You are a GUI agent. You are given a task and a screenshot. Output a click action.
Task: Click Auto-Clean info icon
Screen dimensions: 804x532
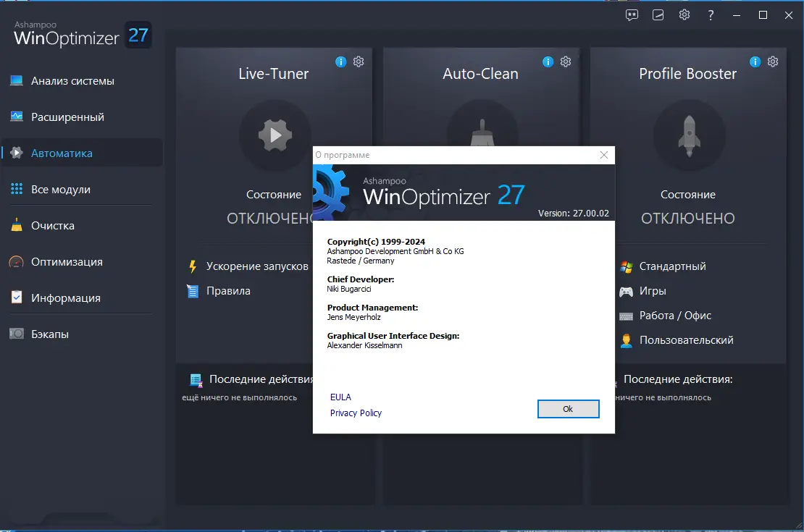click(x=548, y=62)
